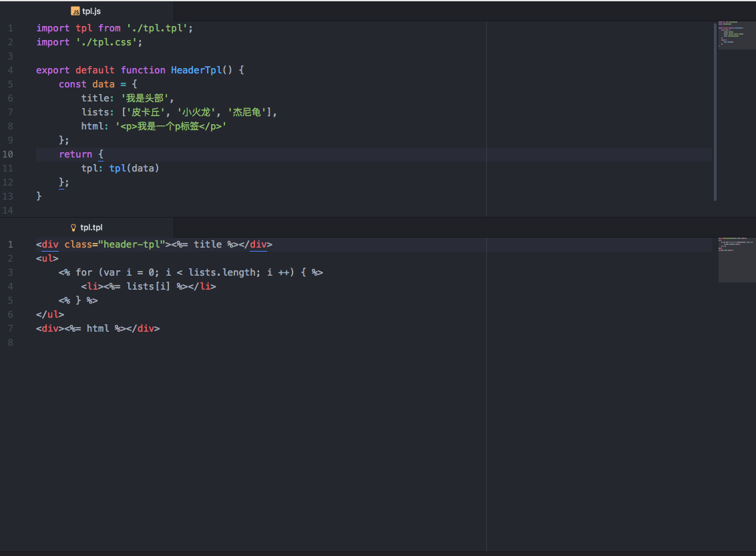Click the 'const' keyword on line 5

(x=72, y=84)
